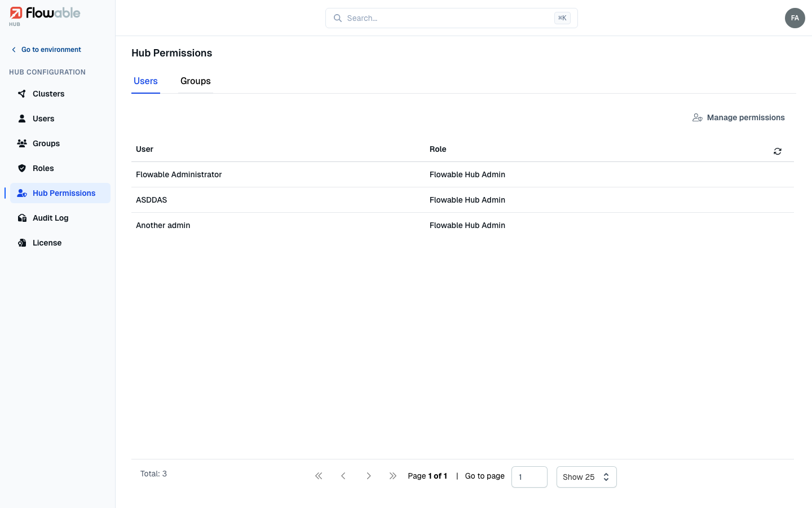
Task: Jump to last page of results
Action: click(x=393, y=476)
